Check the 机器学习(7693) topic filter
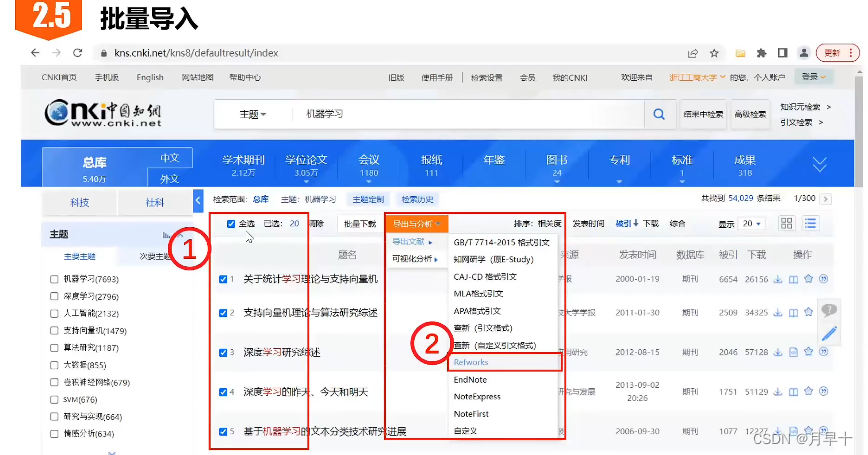 coord(54,279)
